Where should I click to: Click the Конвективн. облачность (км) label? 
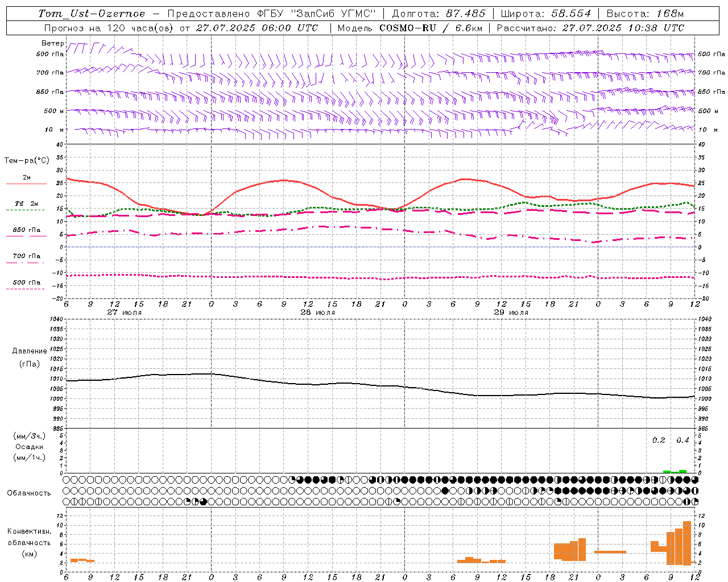click(x=29, y=543)
